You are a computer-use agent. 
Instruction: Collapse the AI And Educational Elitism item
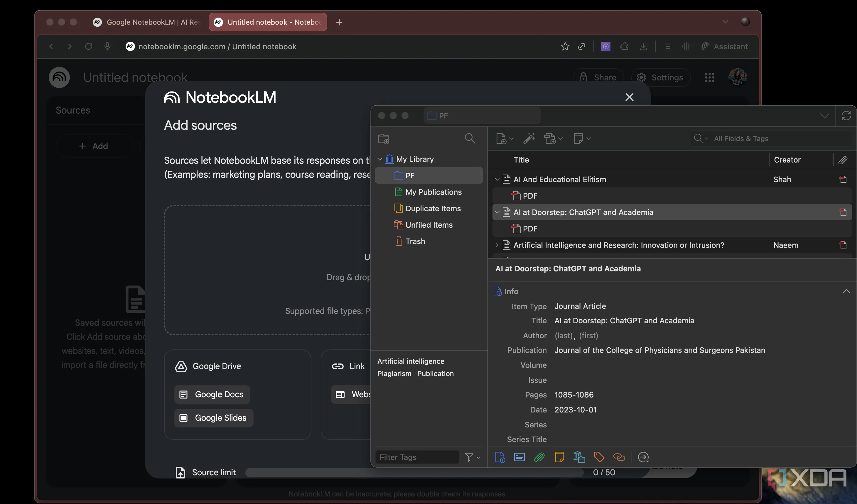pos(497,180)
